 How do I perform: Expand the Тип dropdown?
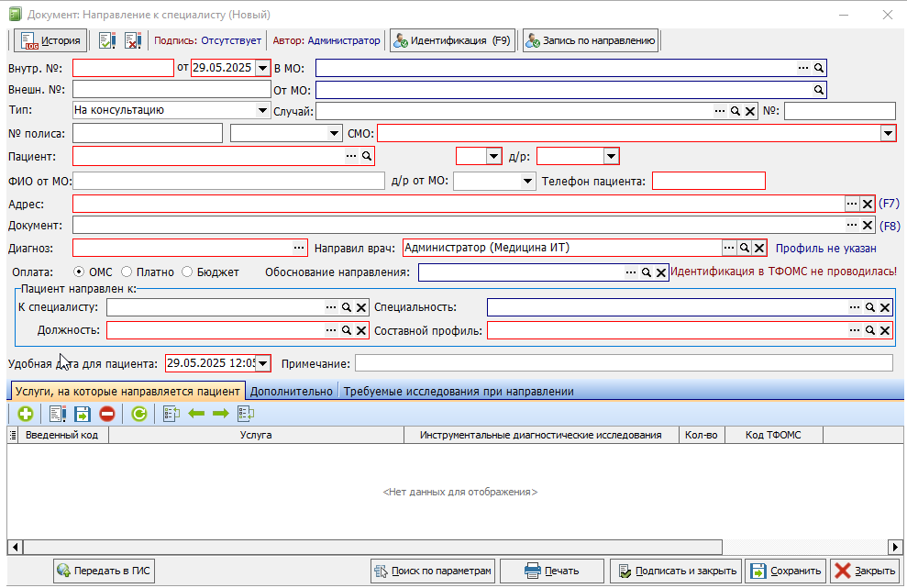click(x=262, y=110)
